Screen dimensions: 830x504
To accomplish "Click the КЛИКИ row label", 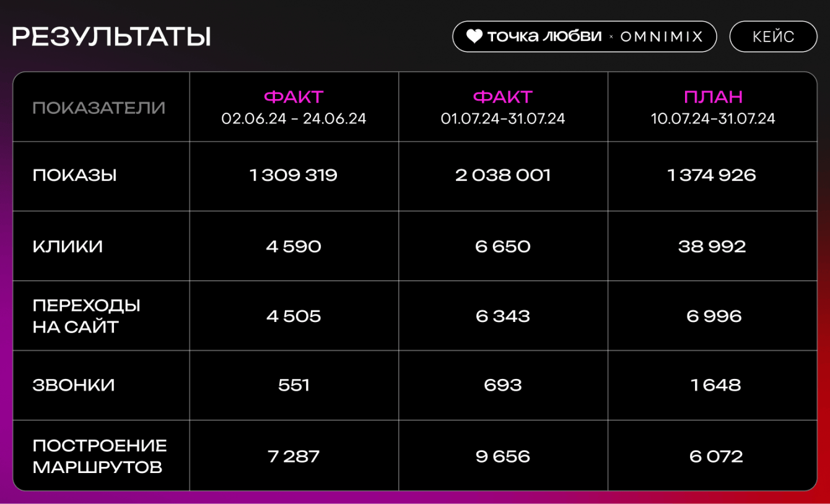I will pos(68,246).
